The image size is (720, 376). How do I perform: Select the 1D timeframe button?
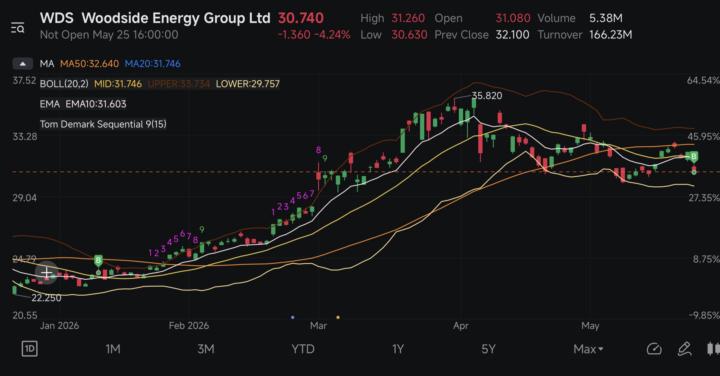pos(29,349)
